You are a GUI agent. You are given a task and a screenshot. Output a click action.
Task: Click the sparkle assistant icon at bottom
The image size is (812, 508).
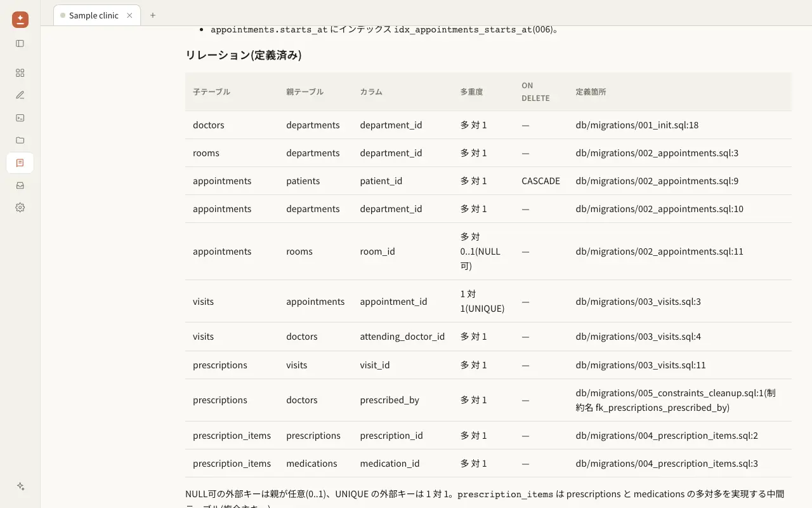[x=20, y=486]
